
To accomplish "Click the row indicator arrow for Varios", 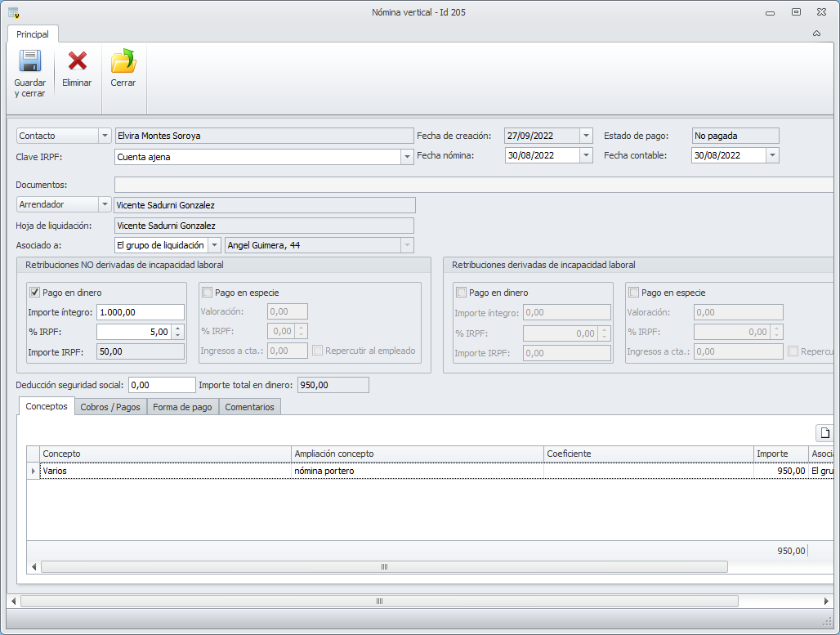I will click(34, 471).
